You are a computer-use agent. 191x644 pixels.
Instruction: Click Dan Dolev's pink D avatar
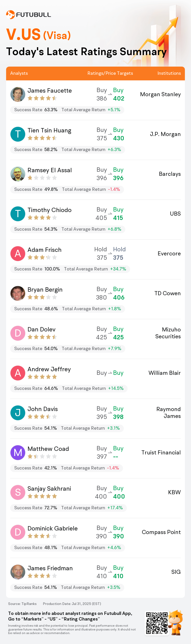coord(18,333)
